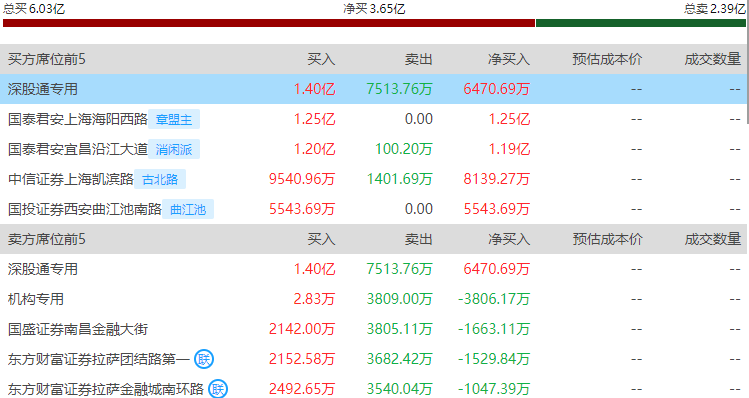Click the 联 icon beside 拉萨金融城南环路

[218, 389]
